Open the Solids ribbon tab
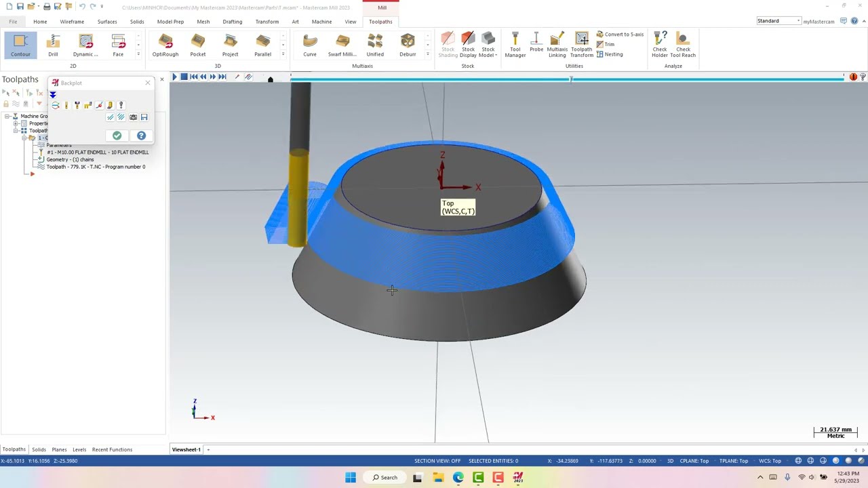Image resolution: width=868 pixels, height=488 pixels. pyautogui.click(x=137, y=22)
